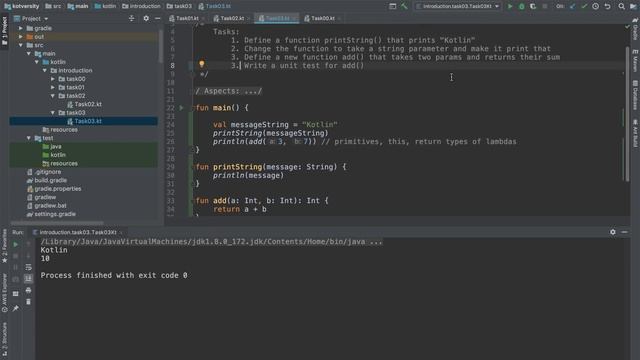Expand the task00 package
The width and height of the screenshot is (640, 360).
click(x=53, y=79)
